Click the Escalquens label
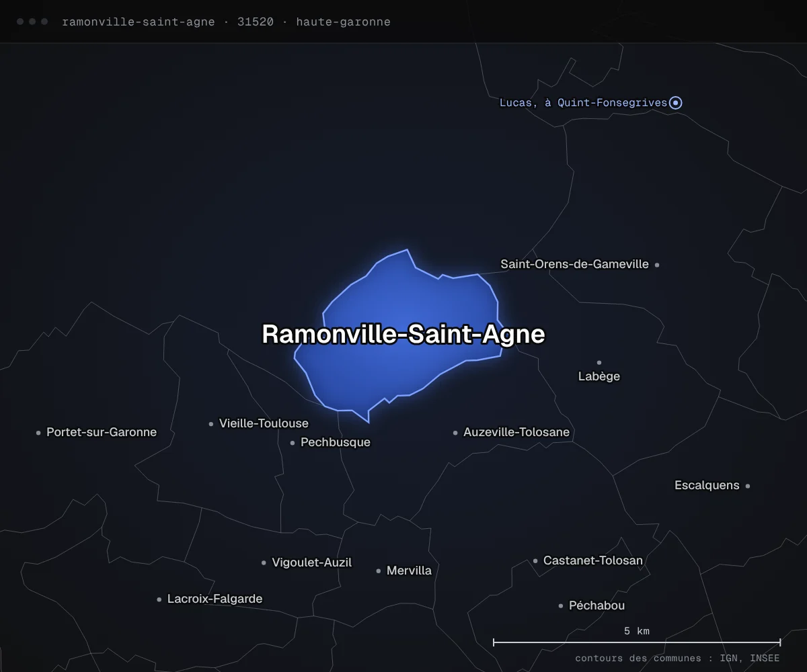This screenshot has width=807, height=672. click(x=707, y=485)
